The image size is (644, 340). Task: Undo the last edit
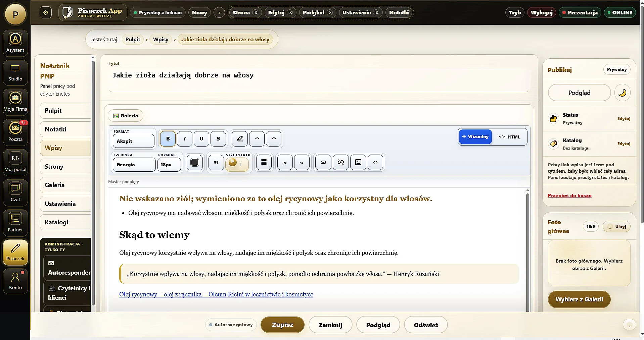click(x=257, y=138)
